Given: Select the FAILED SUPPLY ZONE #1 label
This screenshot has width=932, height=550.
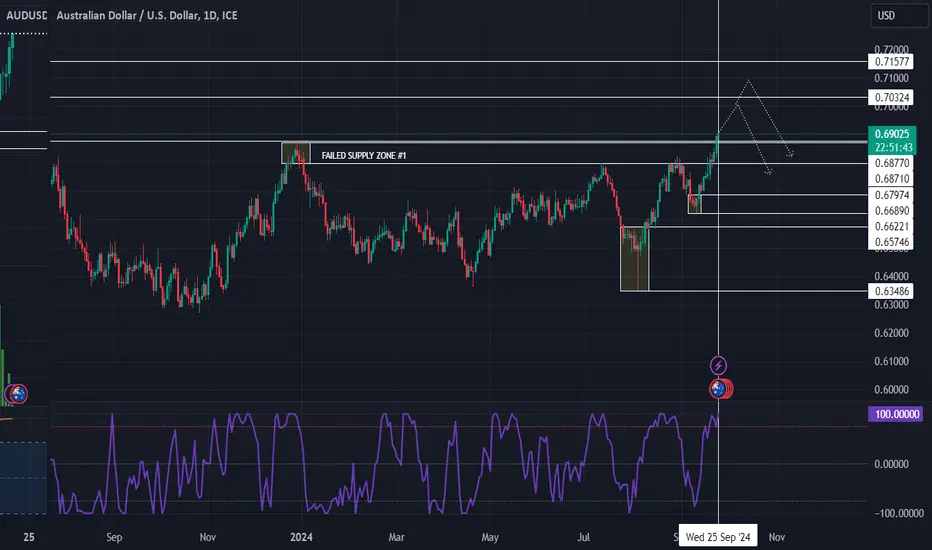Looking at the screenshot, I should point(364,156).
